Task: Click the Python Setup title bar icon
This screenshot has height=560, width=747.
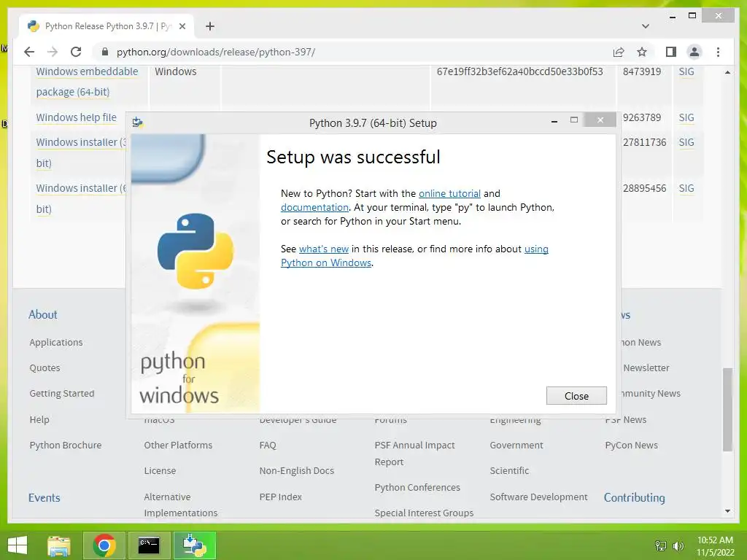Action: pyautogui.click(x=138, y=122)
